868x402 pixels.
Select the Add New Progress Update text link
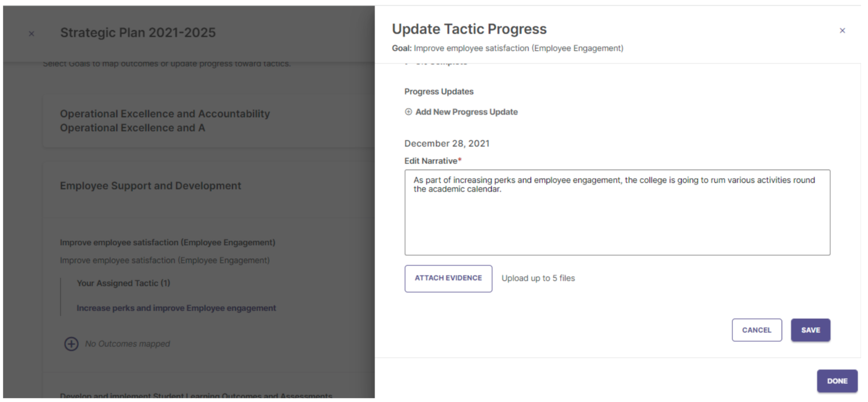(466, 112)
